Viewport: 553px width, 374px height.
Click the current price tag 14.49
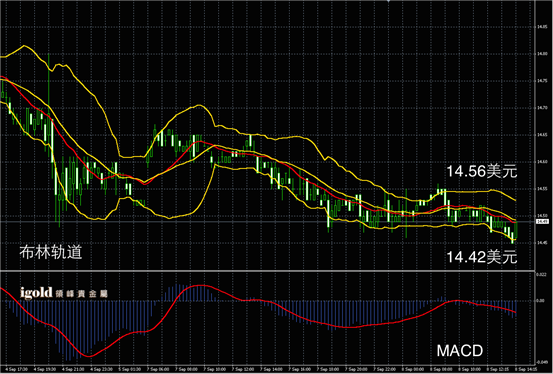542,222
